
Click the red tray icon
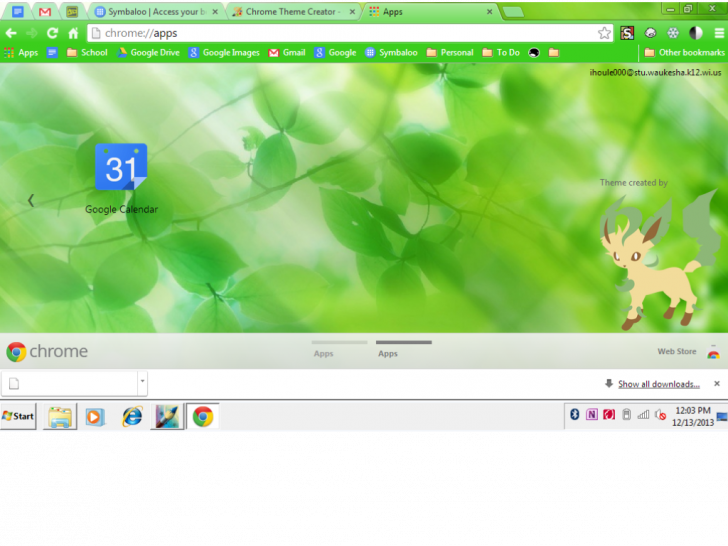609,414
